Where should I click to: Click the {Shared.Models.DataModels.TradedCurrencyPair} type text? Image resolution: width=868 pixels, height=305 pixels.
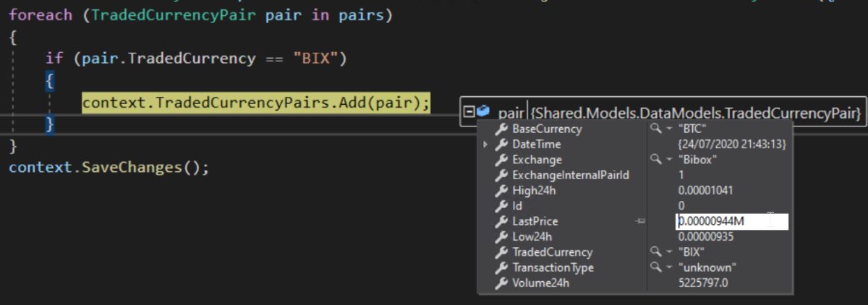coord(696,113)
